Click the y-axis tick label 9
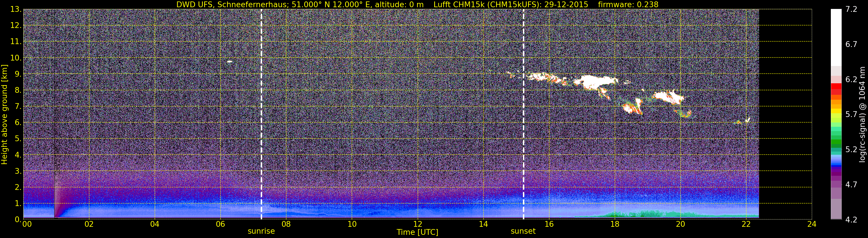This screenshot has width=868, height=238. 18,74
